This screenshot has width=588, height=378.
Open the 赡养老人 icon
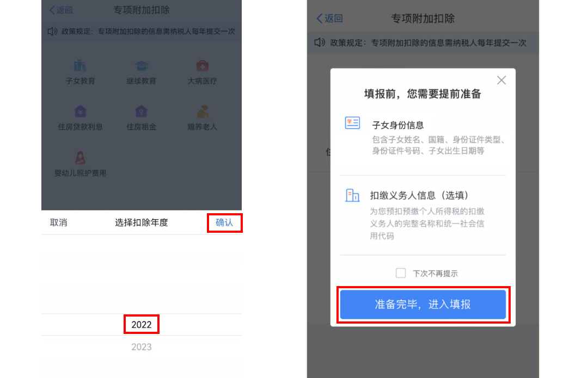[x=203, y=111]
